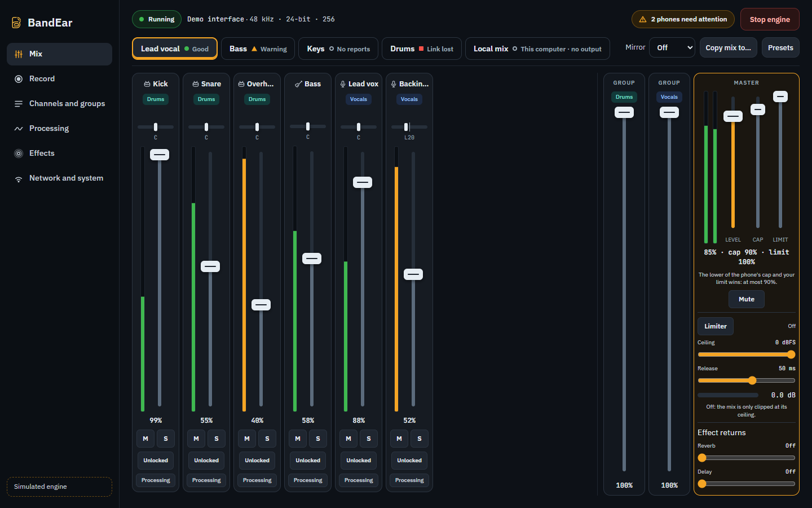This screenshot has width=812, height=508.
Task: Click the Lead vox microphone icon
Action: pyautogui.click(x=343, y=84)
